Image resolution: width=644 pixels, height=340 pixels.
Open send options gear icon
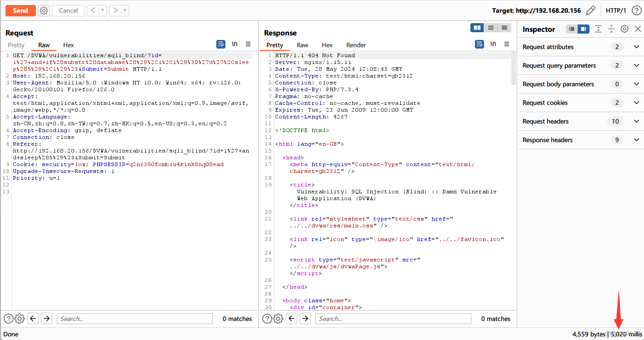(44, 10)
